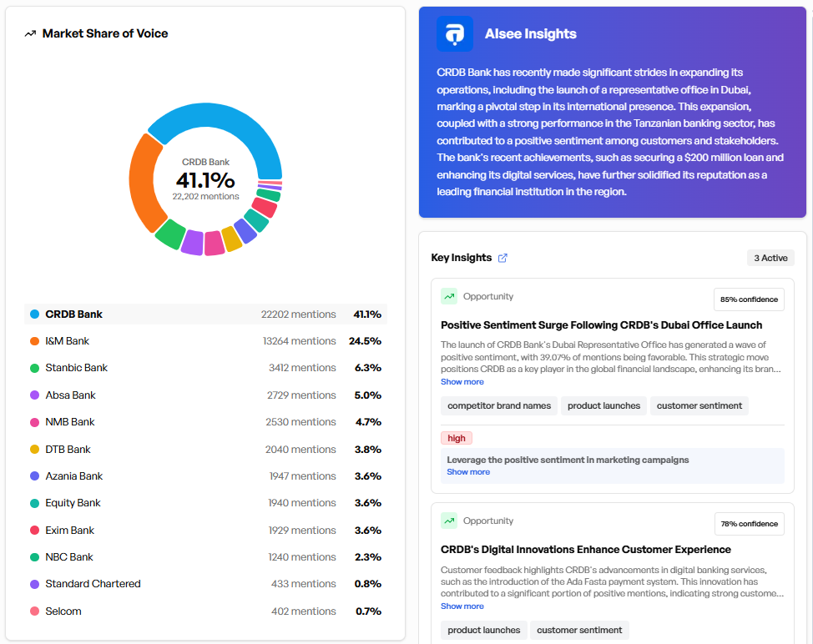This screenshot has height=644, width=813.
Task: Select the Selcom row in the list
Action: coord(205,611)
